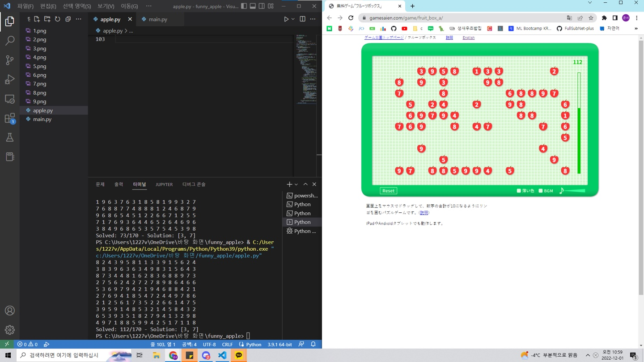
Task: Click the Chrome address bar
Action: [461, 18]
